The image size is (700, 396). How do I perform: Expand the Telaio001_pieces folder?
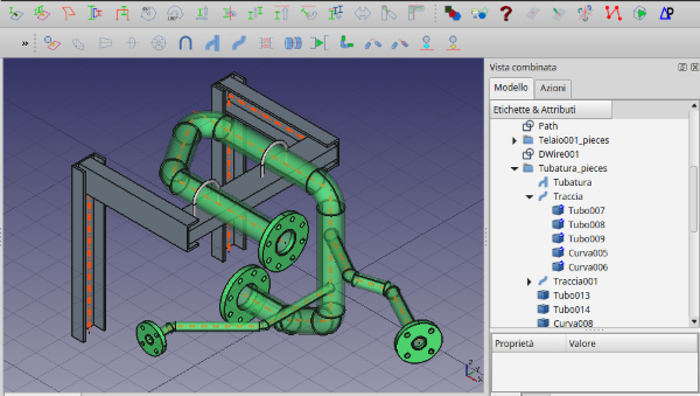pyautogui.click(x=514, y=141)
